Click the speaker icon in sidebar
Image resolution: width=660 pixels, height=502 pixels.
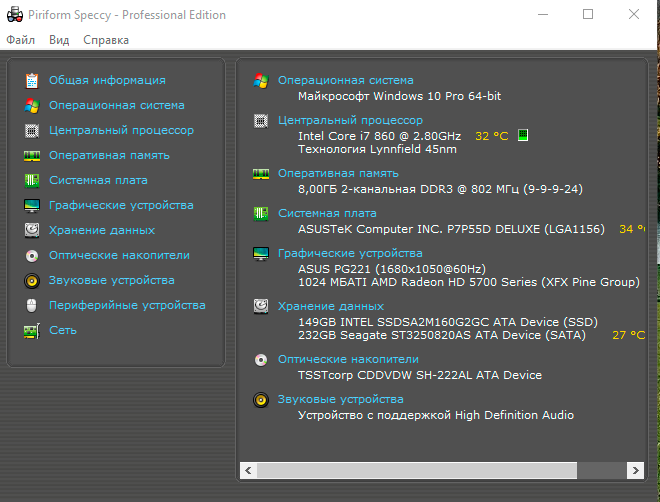coord(32,281)
